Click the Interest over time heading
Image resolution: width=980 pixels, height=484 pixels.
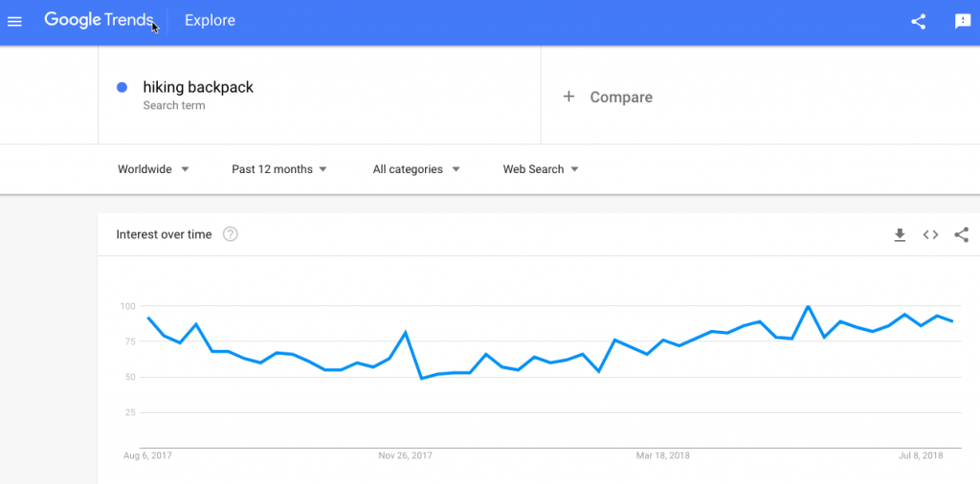point(164,234)
